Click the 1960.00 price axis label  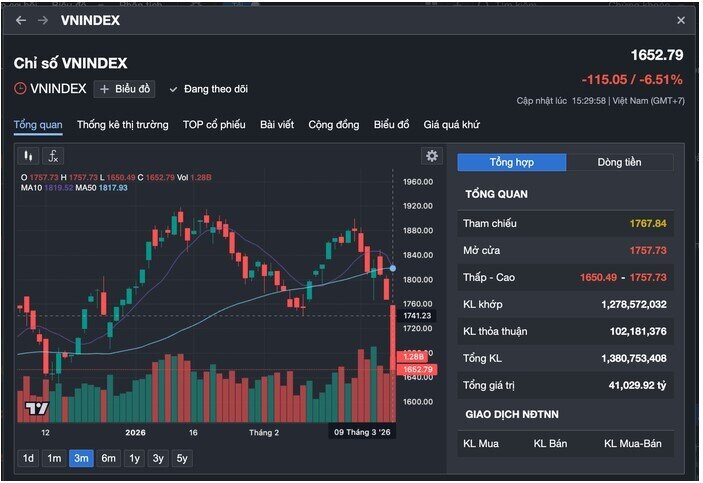(x=417, y=182)
